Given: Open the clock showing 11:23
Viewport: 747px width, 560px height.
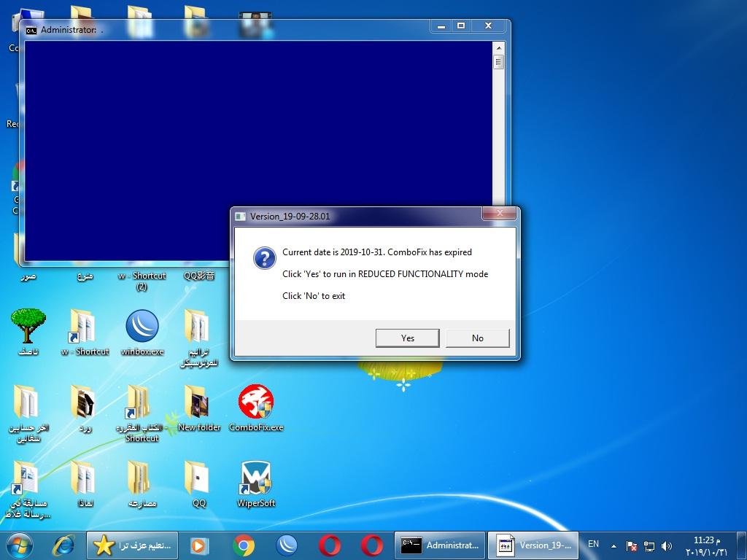Looking at the screenshot, I should [706, 545].
